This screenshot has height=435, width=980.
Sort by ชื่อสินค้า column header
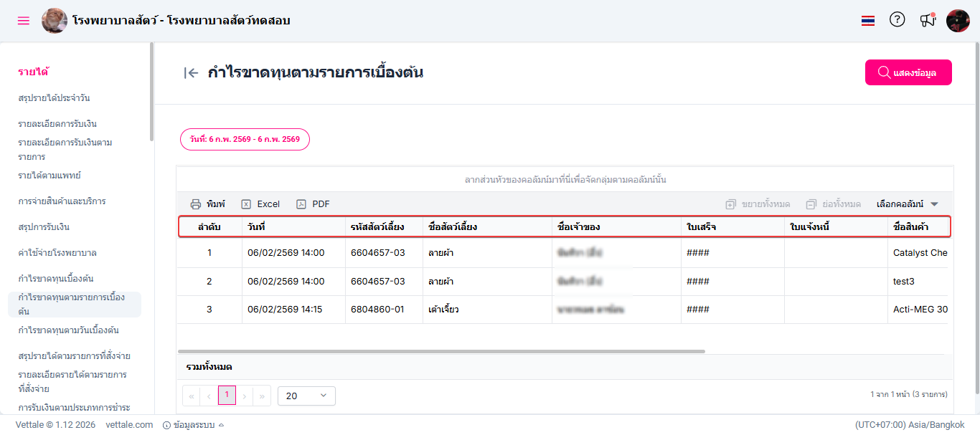click(x=919, y=227)
